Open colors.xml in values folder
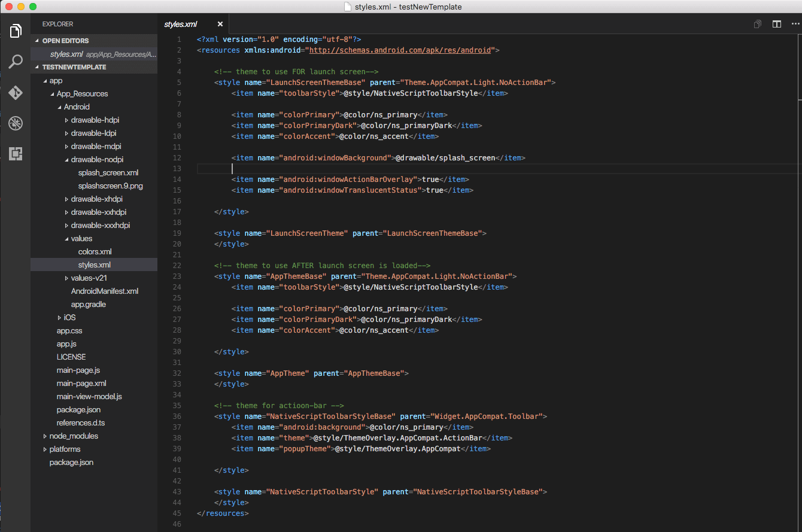 click(x=95, y=251)
